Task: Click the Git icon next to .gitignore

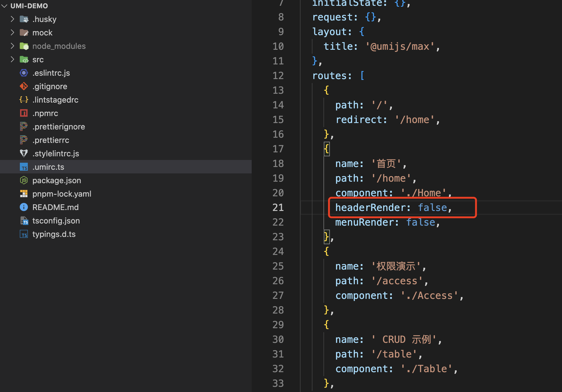Action: tap(24, 86)
